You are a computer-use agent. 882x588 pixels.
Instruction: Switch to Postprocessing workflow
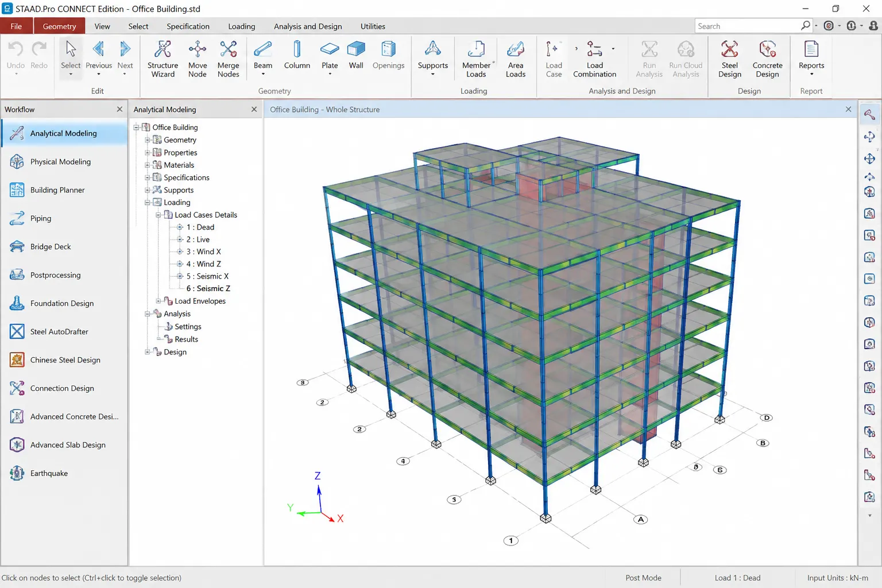pos(64,275)
